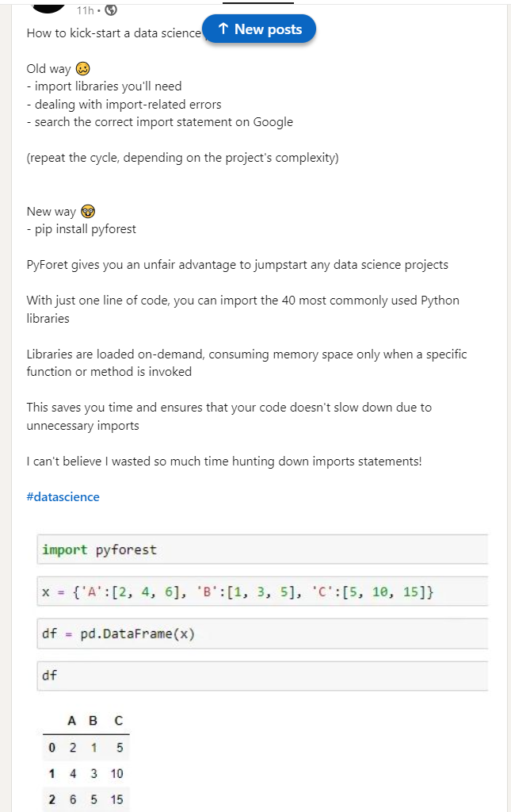Click the pd.DataFrame(x) code cell

262,634
